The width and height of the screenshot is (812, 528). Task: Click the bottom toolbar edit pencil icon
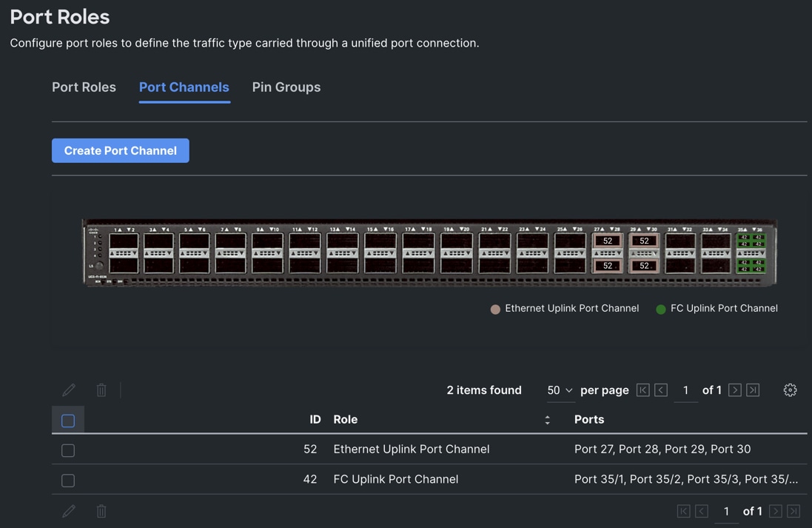69,511
